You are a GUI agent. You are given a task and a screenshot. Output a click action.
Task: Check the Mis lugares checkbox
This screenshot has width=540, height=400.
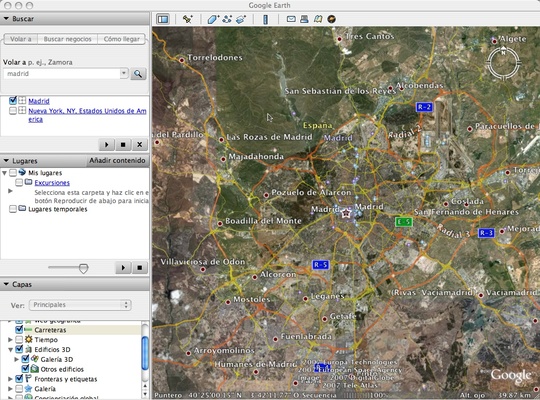coord(13,173)
